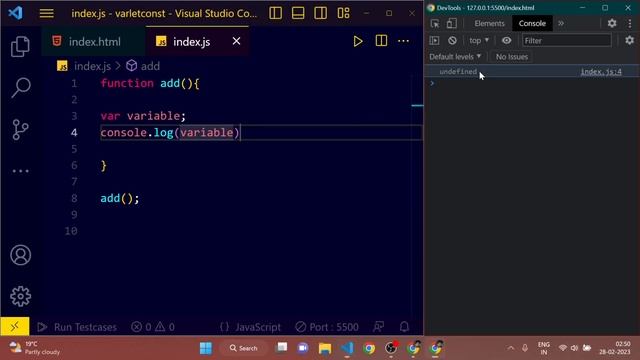Viewport: 640px width, 360px height.
Task: Close the index.js tab
Action: pos(236,41)
